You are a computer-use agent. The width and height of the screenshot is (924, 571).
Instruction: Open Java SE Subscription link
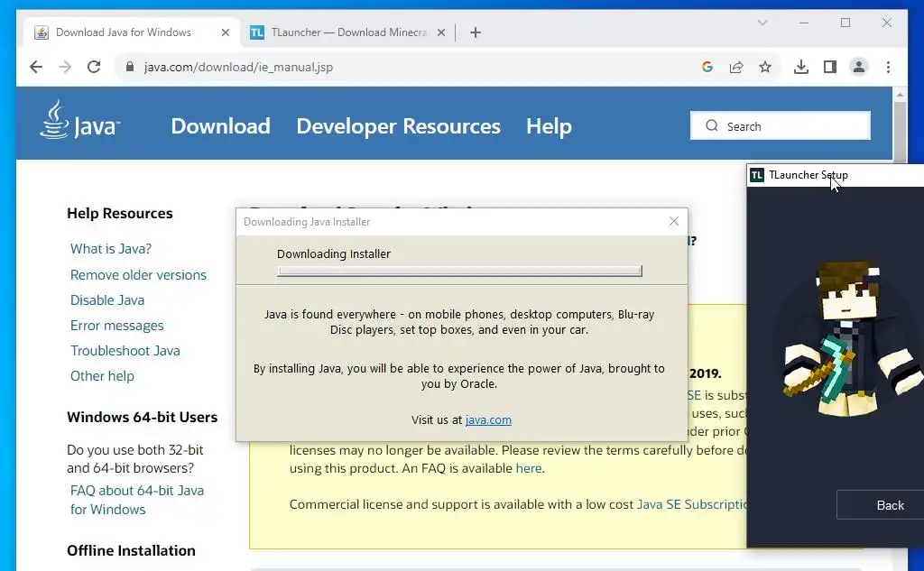click(x=692, y=504)
